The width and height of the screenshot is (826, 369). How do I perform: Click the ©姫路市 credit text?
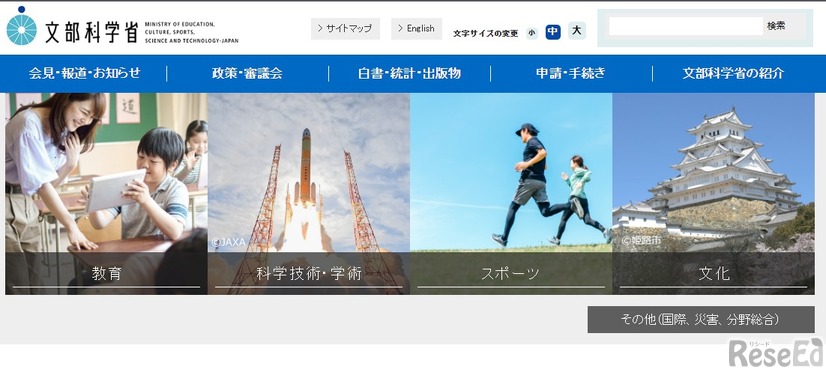[x=641, y=240]
